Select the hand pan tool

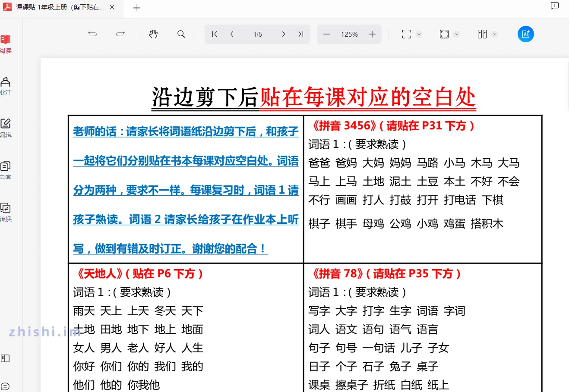point(153,34)
